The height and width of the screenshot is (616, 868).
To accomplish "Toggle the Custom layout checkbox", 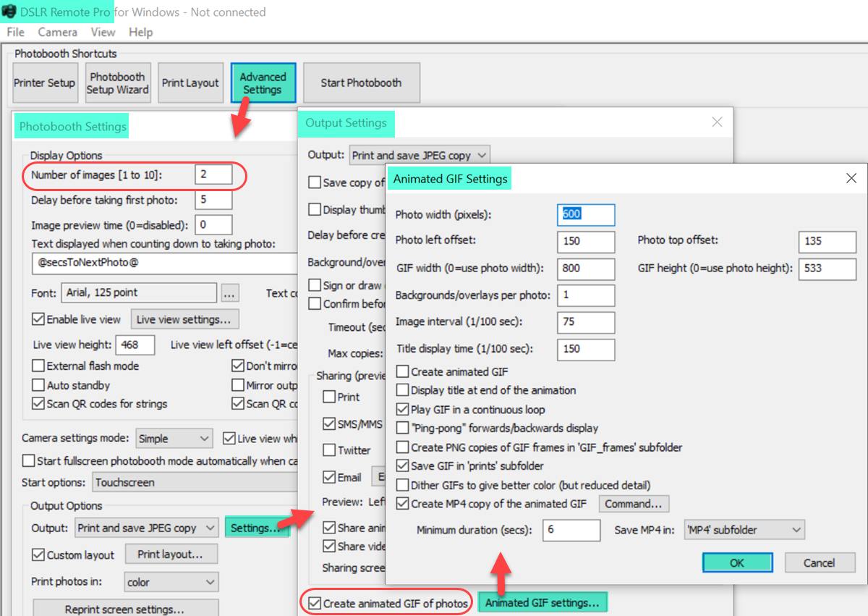I will tap(38, 555).
